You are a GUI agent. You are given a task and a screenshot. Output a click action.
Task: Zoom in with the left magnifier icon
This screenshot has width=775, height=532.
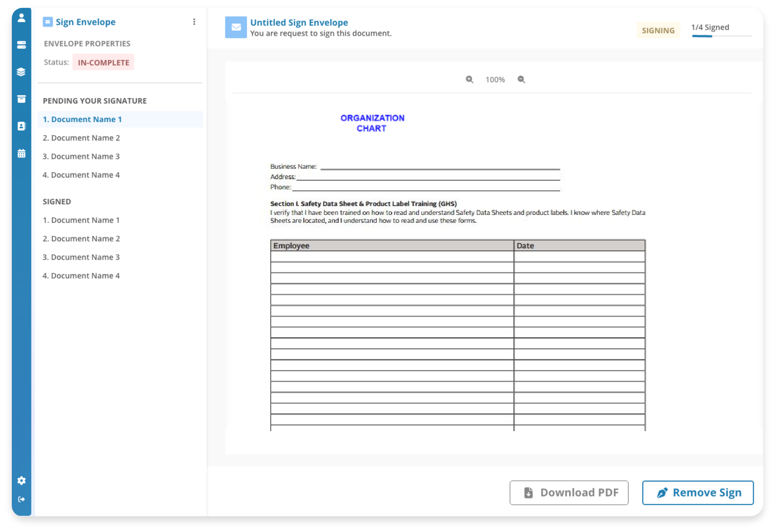[x=469, y=79]
